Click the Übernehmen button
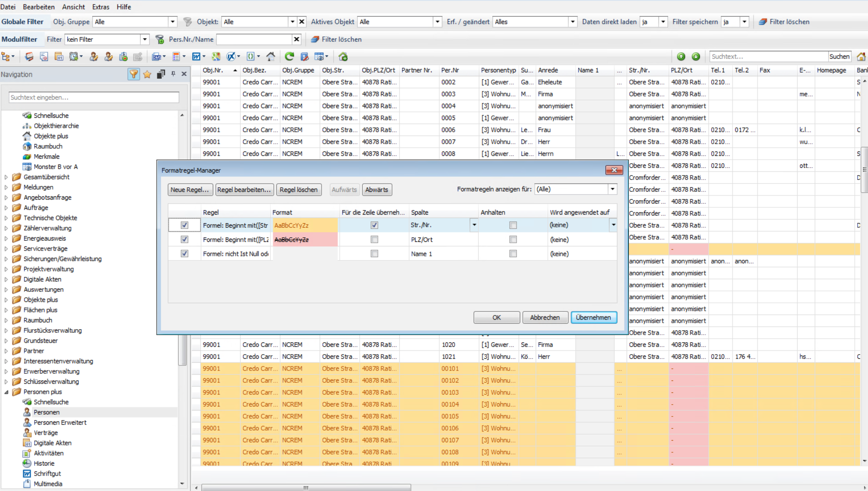 (593, 317)
